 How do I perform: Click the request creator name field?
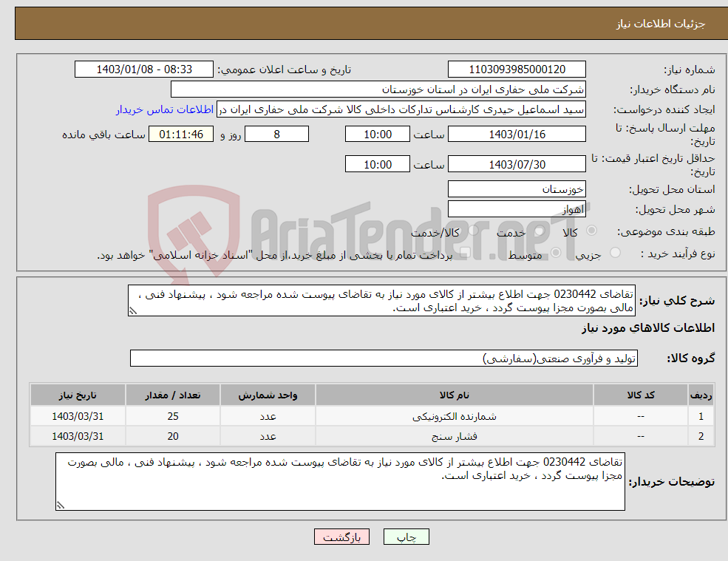[401, 109]
